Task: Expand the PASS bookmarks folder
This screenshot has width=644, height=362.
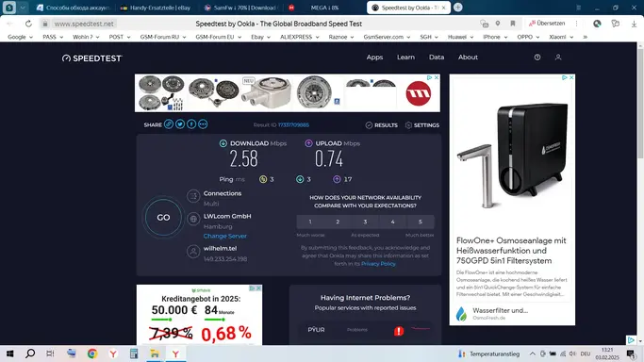Action: [x=53, y=37]
